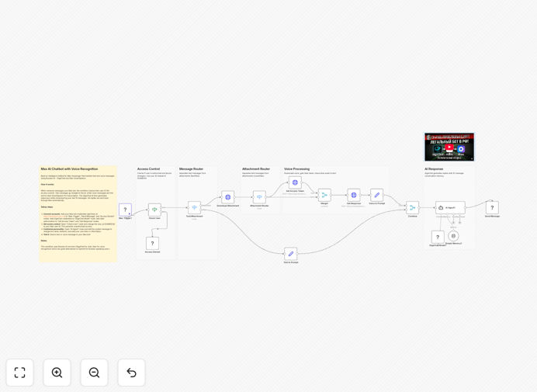
Task: Click the AI Response sticky heading
Action: [x=434, y=169]
